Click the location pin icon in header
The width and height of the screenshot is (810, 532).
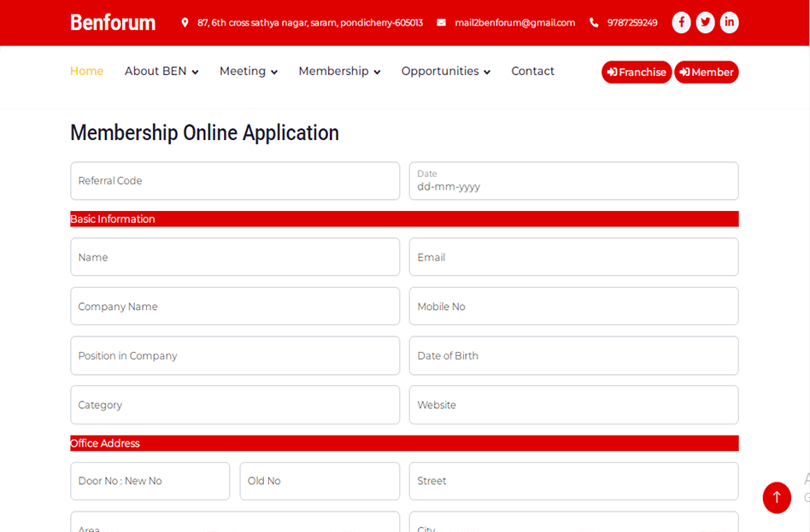pos(185,23)
